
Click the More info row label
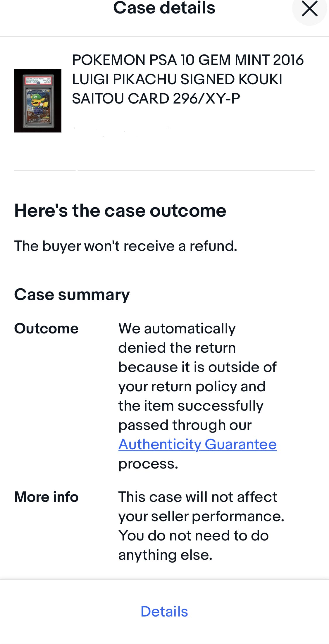(x=46, y=497)
